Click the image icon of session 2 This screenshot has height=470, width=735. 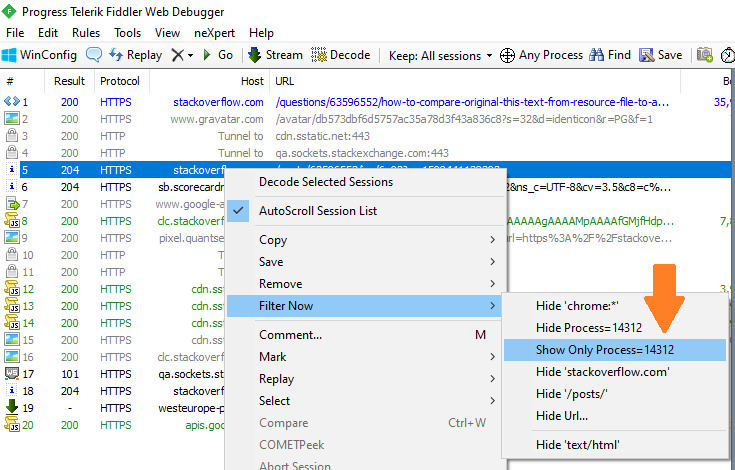tap(12, 119)
